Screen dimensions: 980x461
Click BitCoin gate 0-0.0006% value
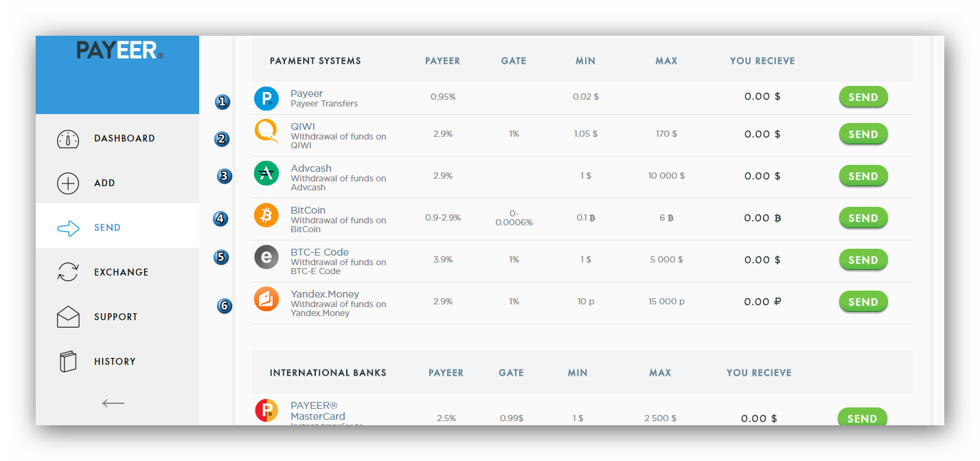coord(514,218)
